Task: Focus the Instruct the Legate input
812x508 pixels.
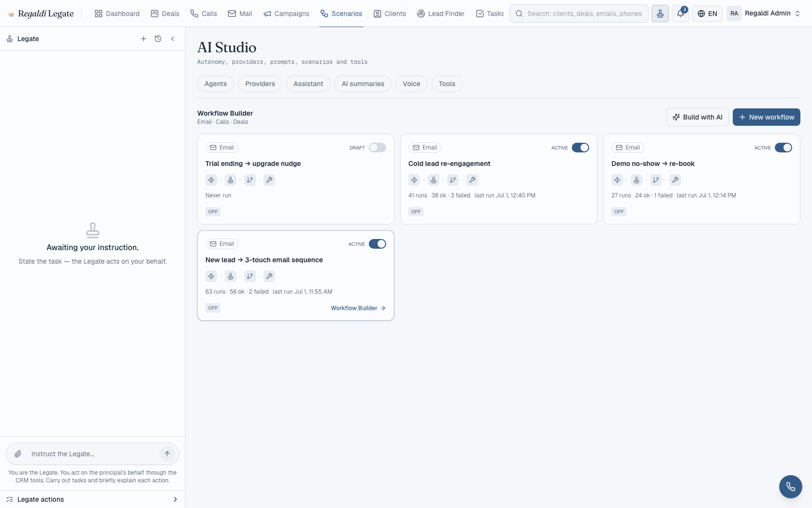Action: tap(92, 454)
